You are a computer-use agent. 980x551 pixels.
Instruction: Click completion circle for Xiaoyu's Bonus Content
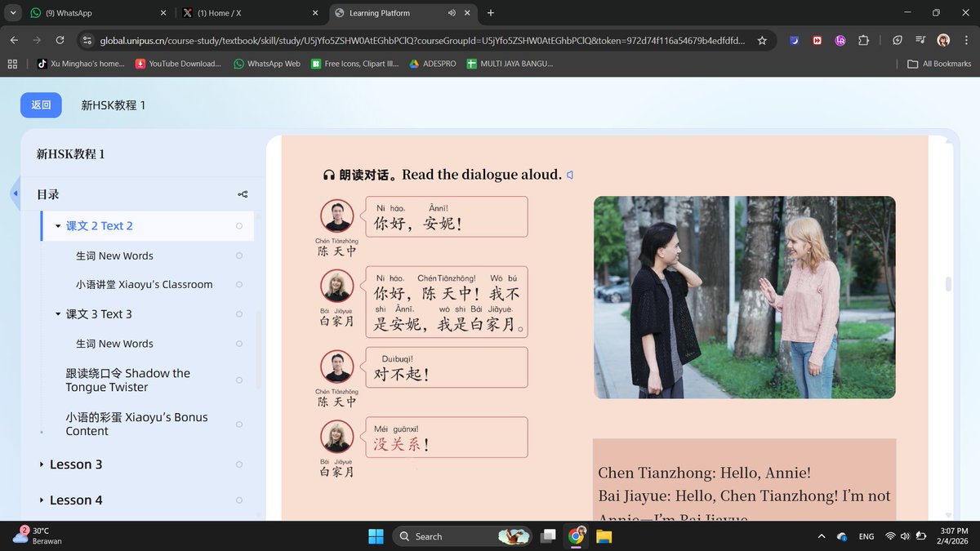(239, 424)
